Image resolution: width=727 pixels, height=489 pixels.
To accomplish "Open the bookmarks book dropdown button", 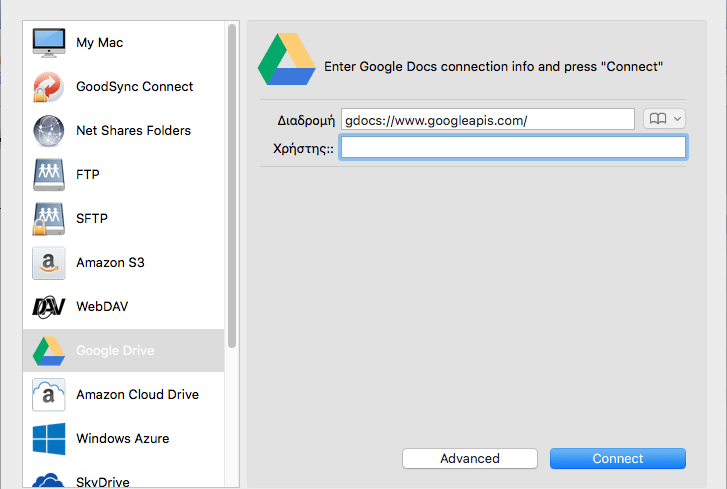I will click(664, 119).
